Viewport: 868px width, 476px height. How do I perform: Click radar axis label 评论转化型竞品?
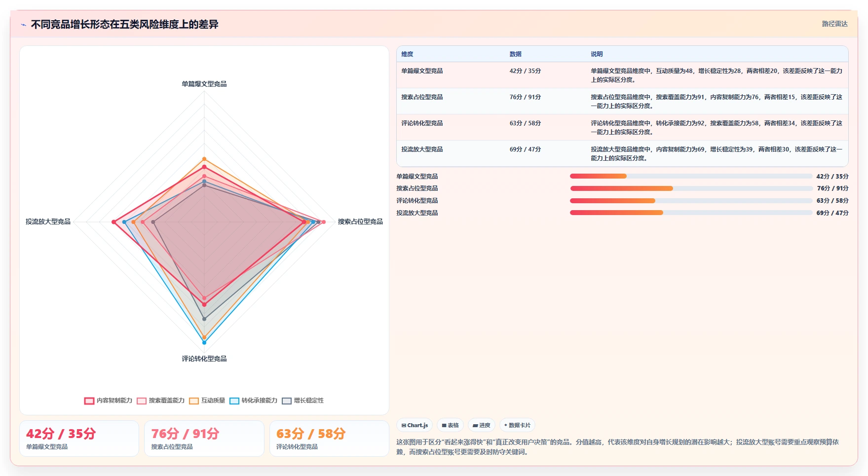pos(204,359)
